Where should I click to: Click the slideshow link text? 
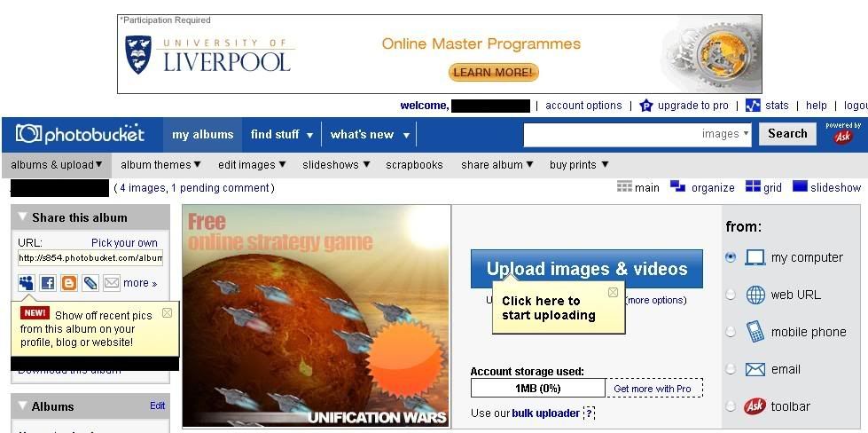[x=835, y=188]
